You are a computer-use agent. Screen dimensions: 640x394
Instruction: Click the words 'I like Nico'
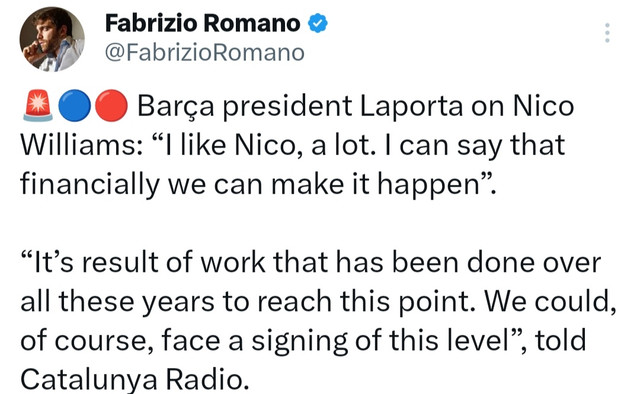click(229, 145)
